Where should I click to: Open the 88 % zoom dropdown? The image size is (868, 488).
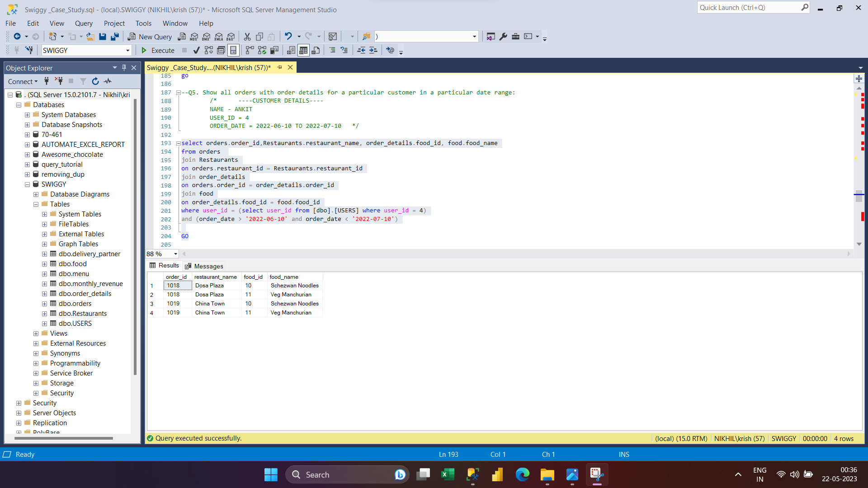pos(175,254)
